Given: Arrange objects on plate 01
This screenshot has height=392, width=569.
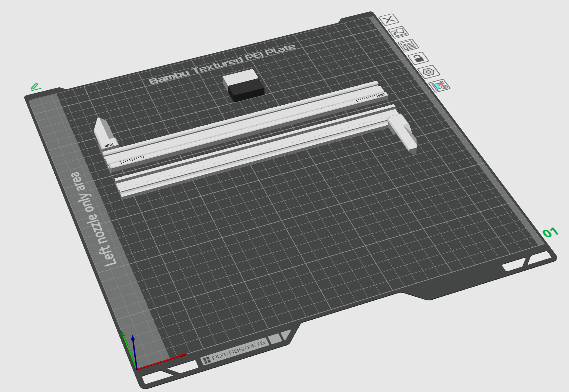Looking at the screenshot, I should click(408, 45).
